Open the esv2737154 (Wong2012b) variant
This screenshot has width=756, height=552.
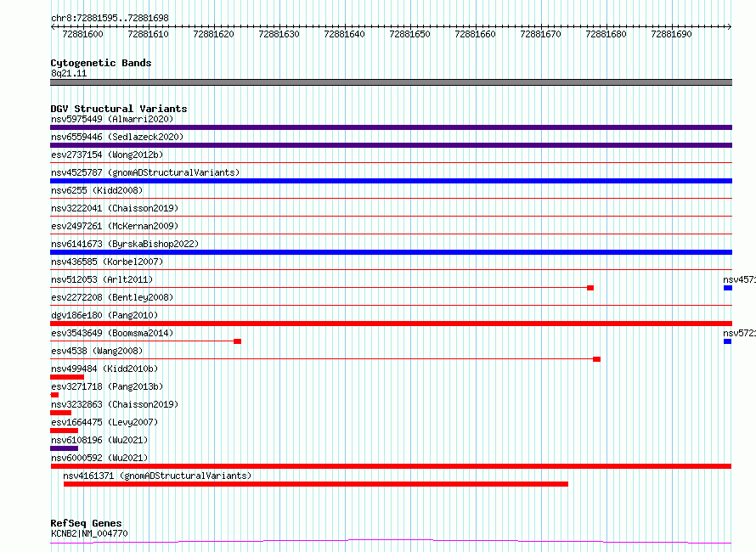(x=107, y=155)
